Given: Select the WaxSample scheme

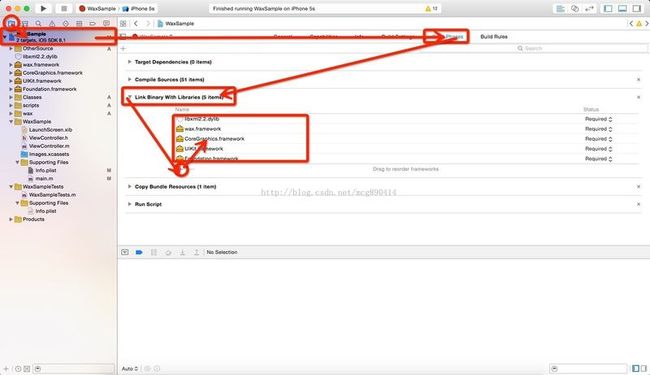Looking at the screenshot, I should click(x=98, y=8).
